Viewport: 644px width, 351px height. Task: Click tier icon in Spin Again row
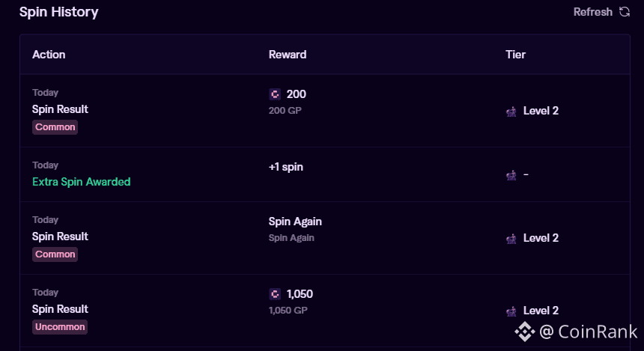(511, 239)
